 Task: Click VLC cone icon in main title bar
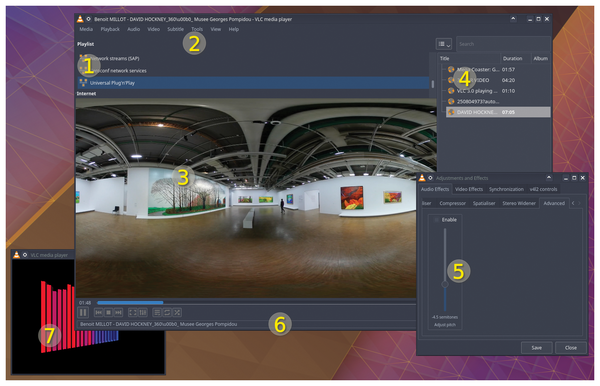coord(80,19)
